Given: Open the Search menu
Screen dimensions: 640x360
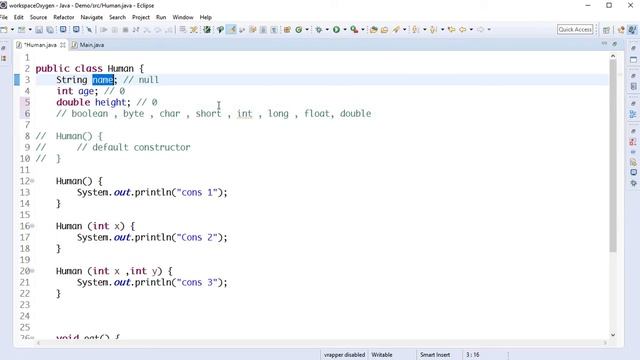Looking at the screenshot, I should pos(118,17).
